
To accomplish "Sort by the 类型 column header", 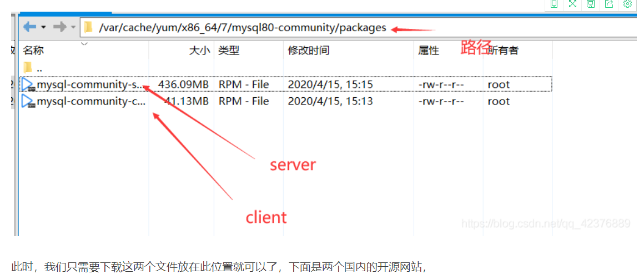I will click(229, 51).
